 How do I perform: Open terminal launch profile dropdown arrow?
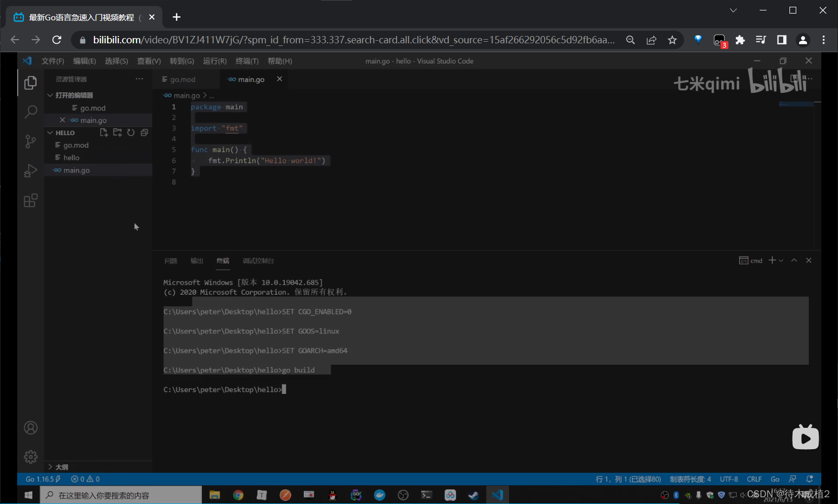pos(781,260)
